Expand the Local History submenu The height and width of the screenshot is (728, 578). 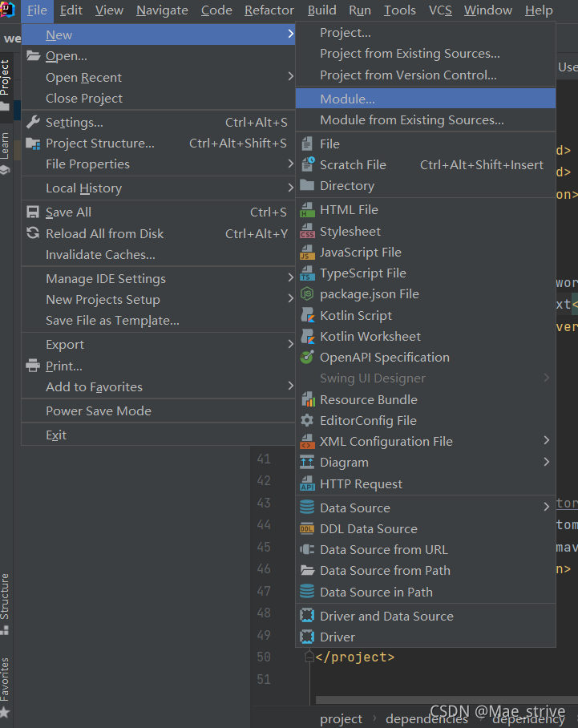point(291,188)
